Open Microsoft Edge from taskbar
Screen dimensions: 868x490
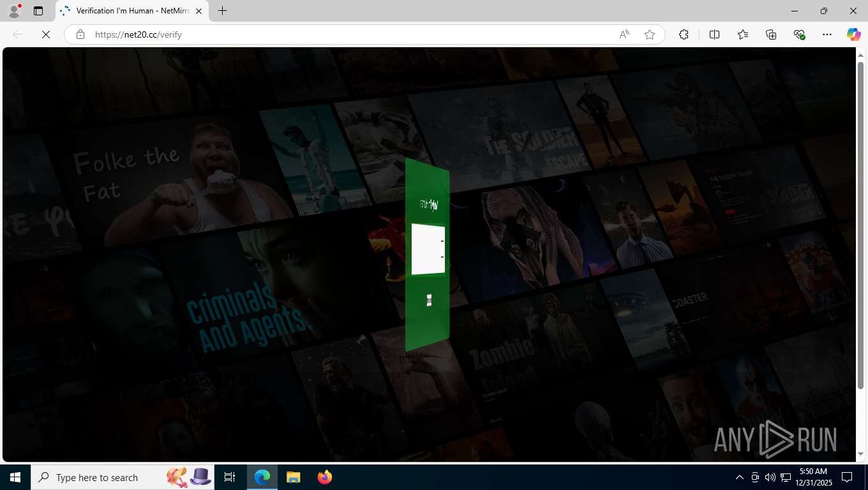tap(262, 477)
